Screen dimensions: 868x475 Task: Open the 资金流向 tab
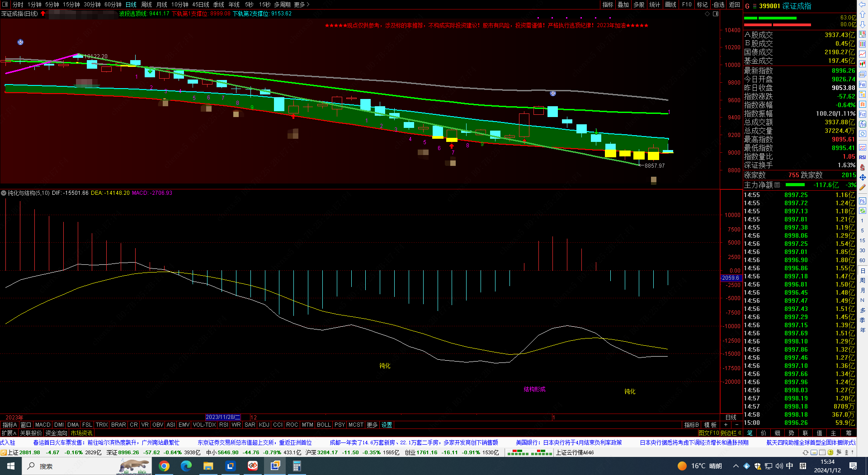click(57, 433)
